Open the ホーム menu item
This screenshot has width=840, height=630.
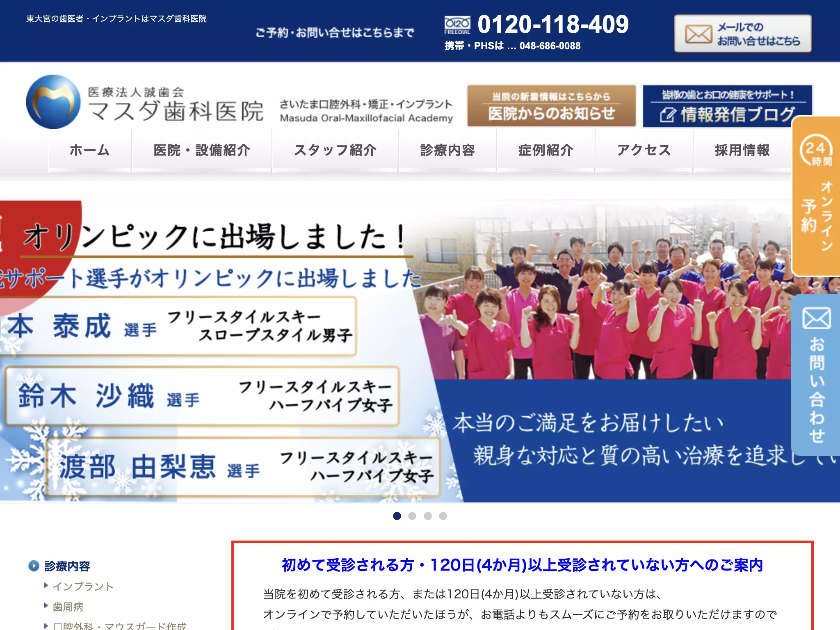click(x=90, y=151)
